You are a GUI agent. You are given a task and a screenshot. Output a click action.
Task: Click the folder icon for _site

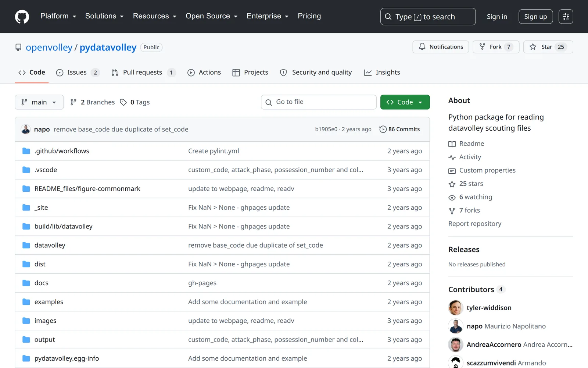coord(26,208)
